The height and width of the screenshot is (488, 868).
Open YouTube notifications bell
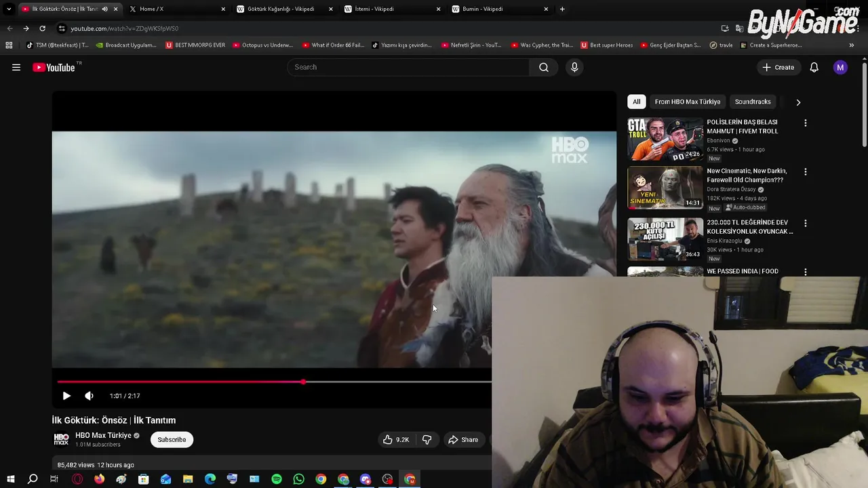point(814,67)
